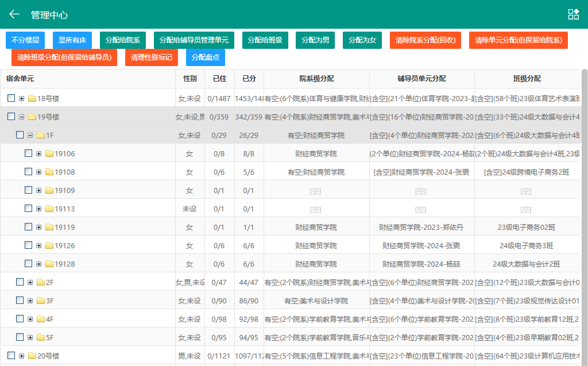The image size is (588, 366).
Task: Click the 管理中心 title text
Action: 49,15
